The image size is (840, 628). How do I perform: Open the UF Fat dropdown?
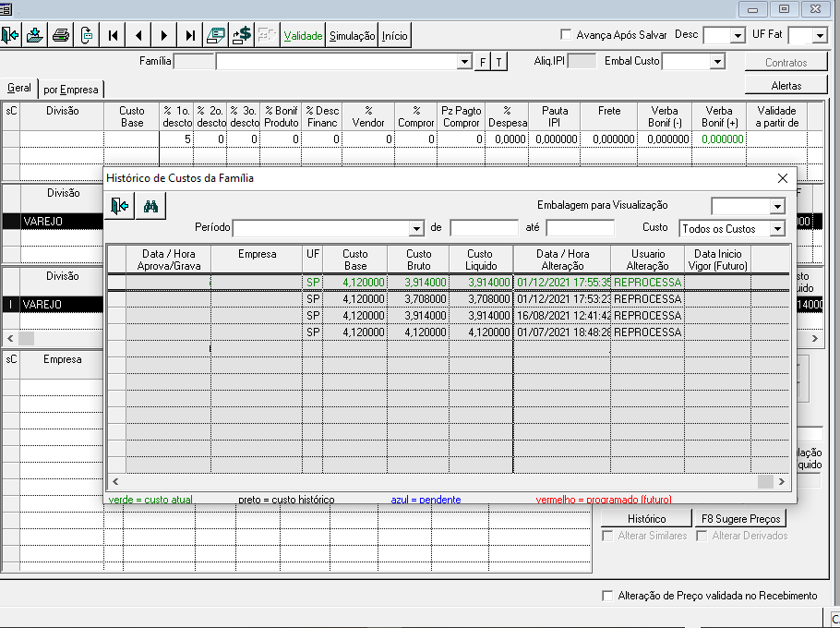click(820, 35)
